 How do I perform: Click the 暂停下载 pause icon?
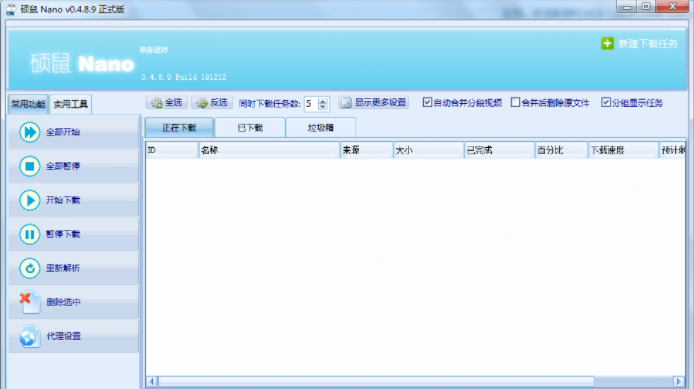30,234
